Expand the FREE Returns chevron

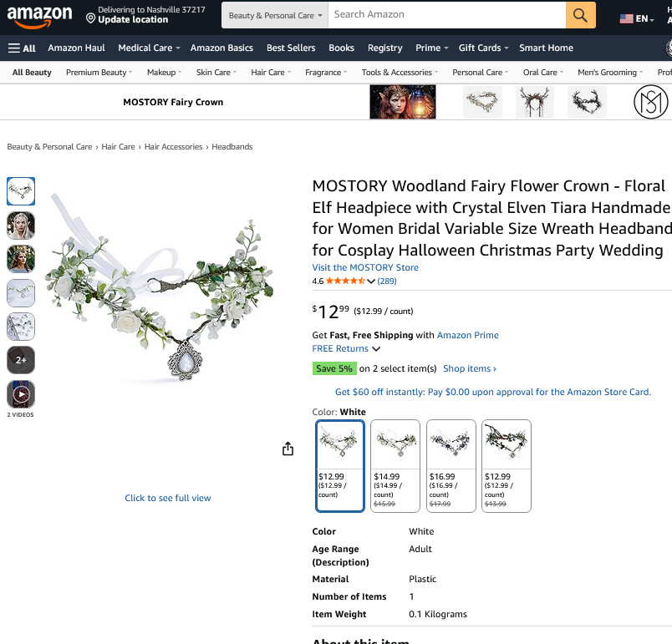tap(376, 349)
